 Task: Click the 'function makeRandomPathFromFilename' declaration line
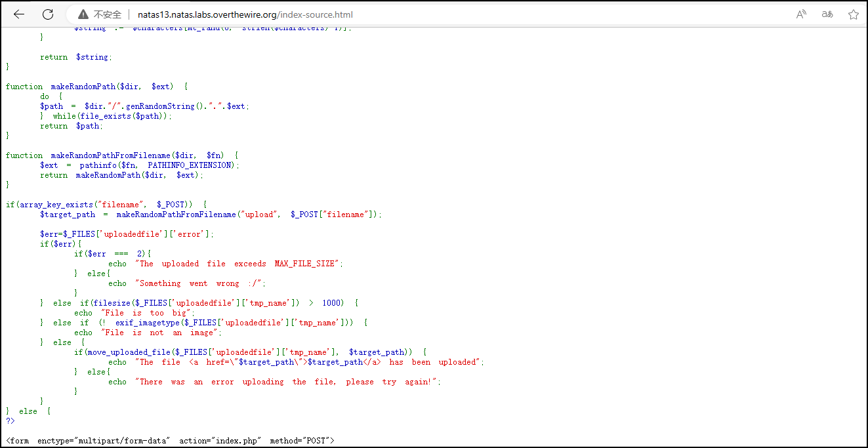click(122, 155)
